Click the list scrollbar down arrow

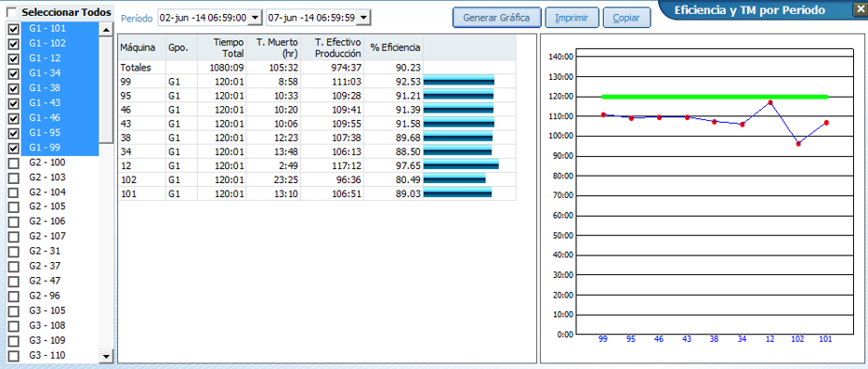click(x=106, y=355)
